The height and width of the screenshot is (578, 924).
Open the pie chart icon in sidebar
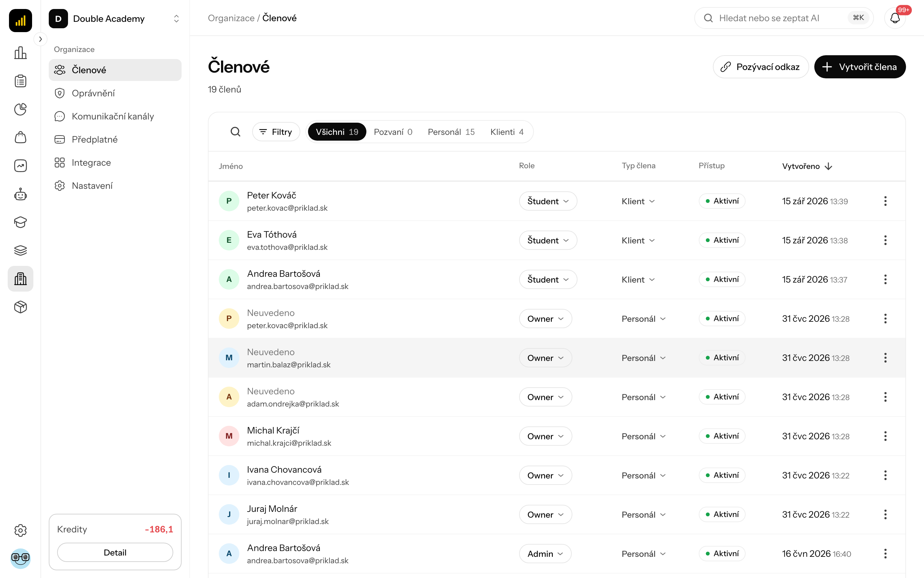click(x=20, y=109)
